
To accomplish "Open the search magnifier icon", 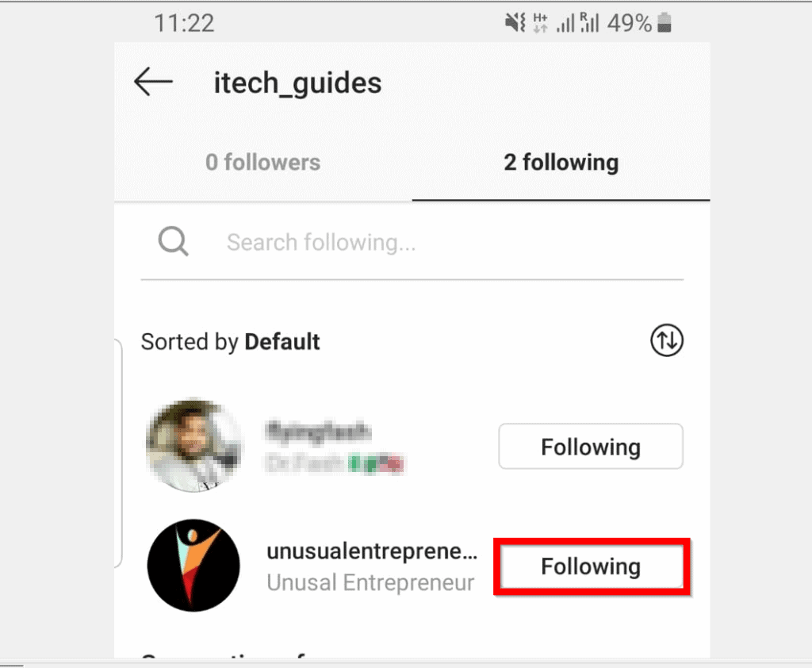I will [x=173, y=242].
